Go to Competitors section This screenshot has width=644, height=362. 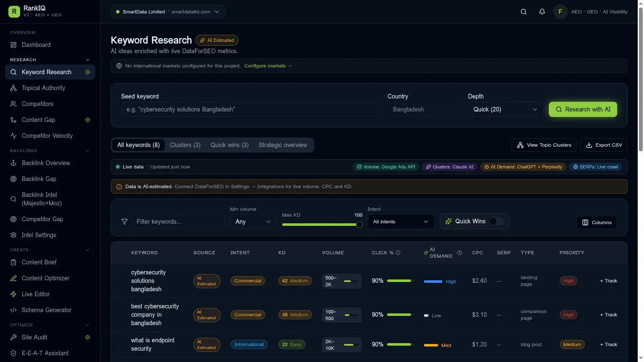50,104
